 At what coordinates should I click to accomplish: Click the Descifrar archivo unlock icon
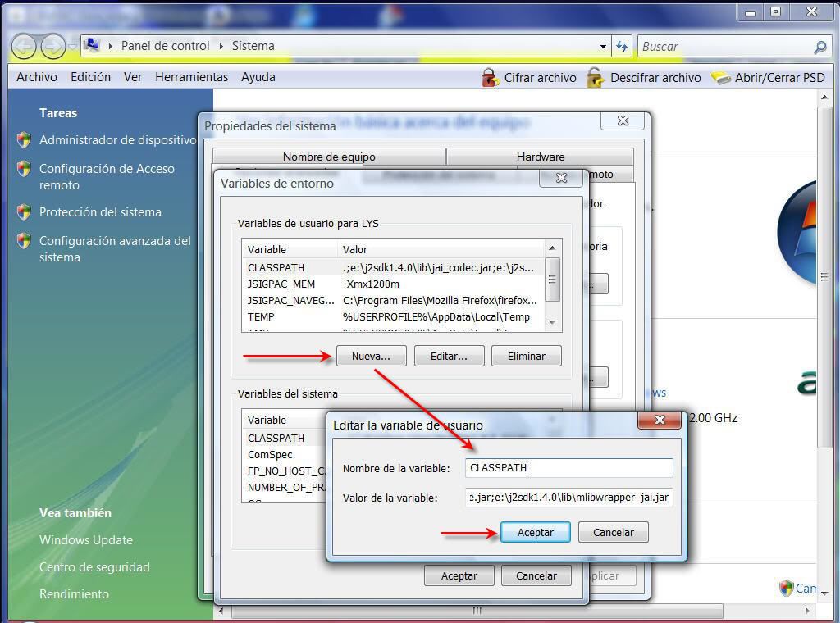(596, 78)
